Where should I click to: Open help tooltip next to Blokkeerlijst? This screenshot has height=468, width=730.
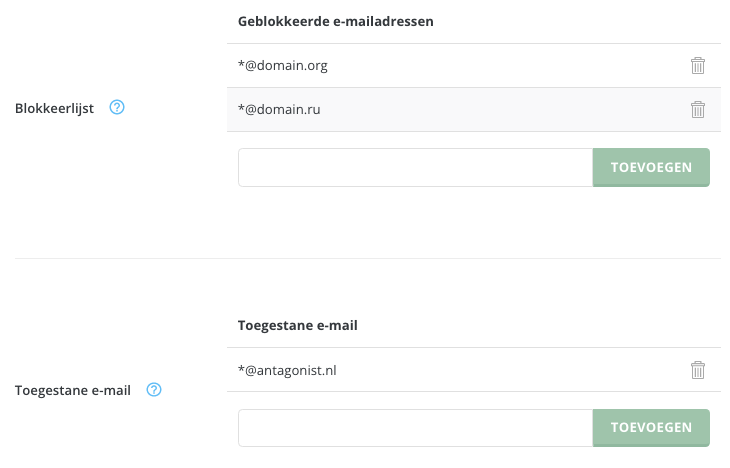[117, 108]
